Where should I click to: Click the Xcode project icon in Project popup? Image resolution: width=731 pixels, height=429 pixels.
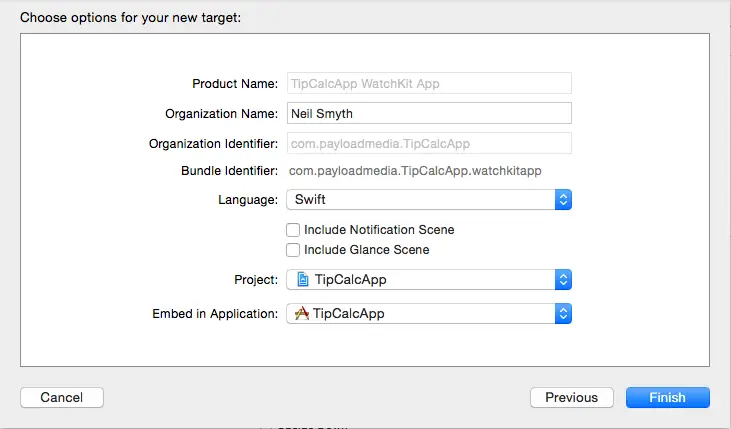301,279
